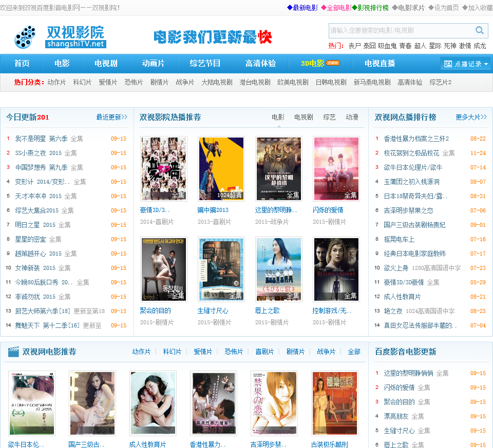
Task: Click 摇晃电车上 ranking entry
Action: (x=399, y=239)
